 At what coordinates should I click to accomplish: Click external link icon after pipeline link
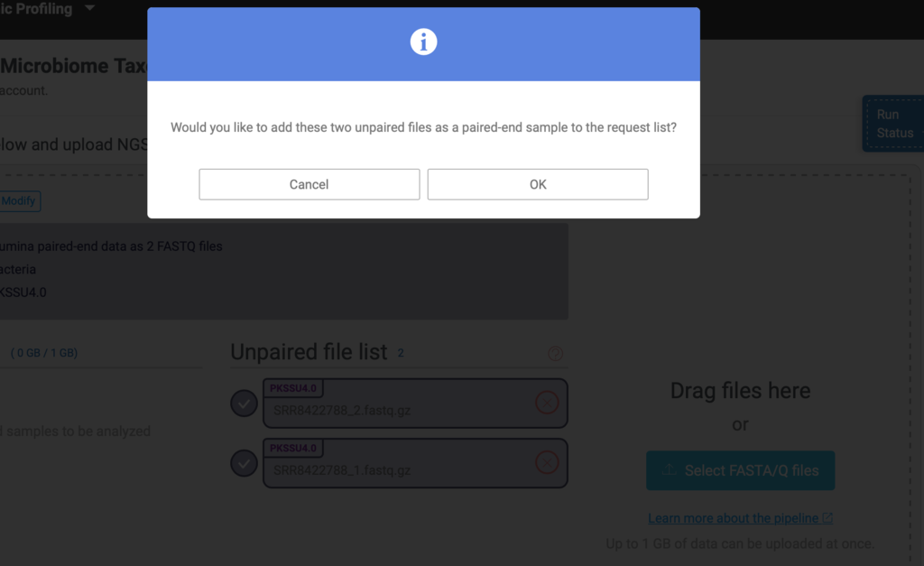pos(827,517)
